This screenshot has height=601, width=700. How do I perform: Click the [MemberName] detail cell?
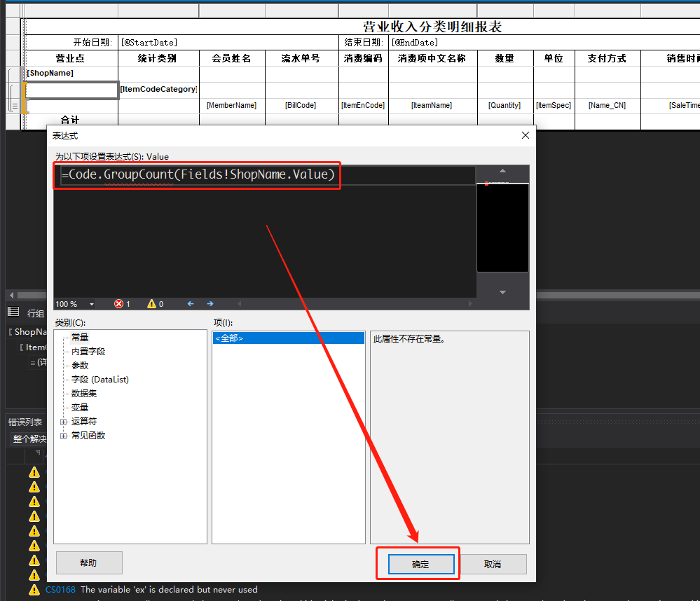click(x=232, y=105)
